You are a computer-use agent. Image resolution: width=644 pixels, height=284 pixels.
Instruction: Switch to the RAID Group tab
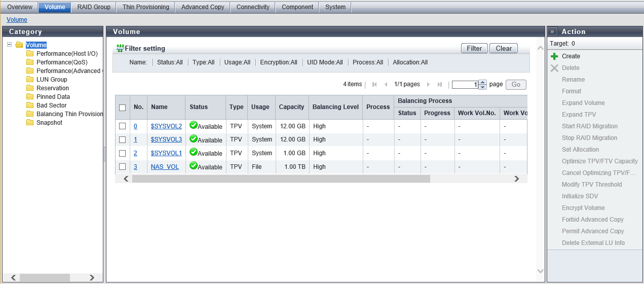94,7
